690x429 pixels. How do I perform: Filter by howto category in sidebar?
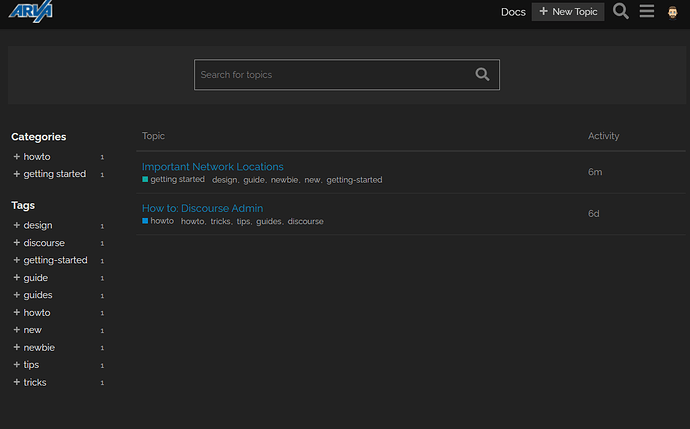click(x=37, y=157)
